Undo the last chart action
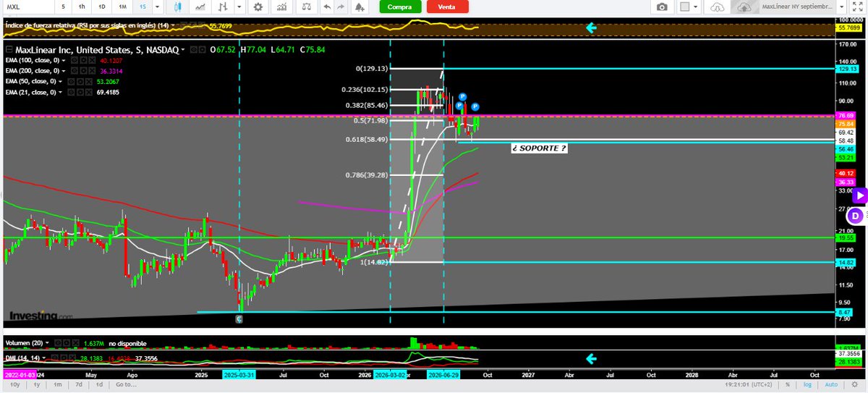The width and height of the screenshot is (868, 393). tap(328, 7)
